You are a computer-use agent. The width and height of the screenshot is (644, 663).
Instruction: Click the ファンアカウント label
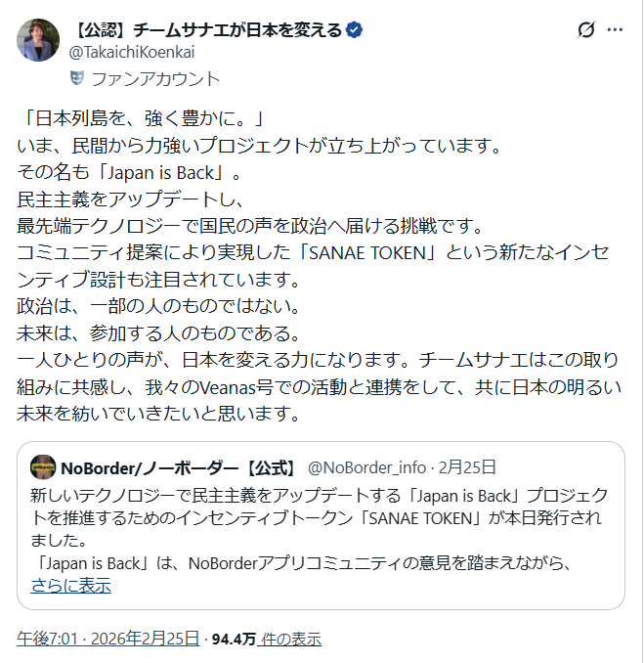point(156,79)
